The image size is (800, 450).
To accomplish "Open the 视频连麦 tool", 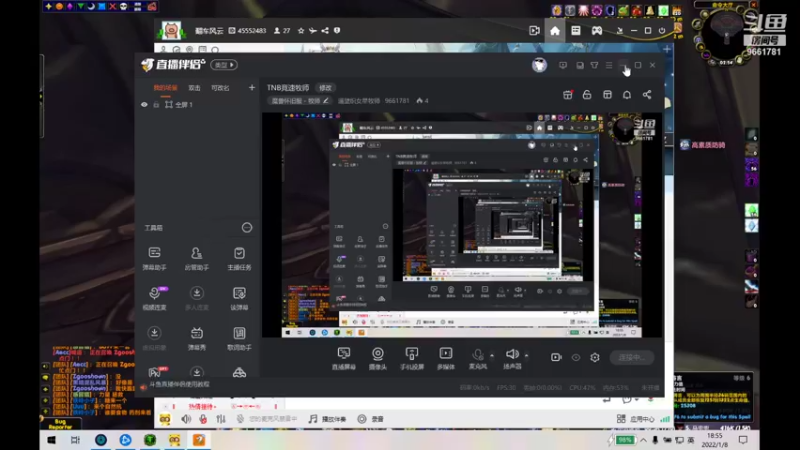I will [154, 298].
